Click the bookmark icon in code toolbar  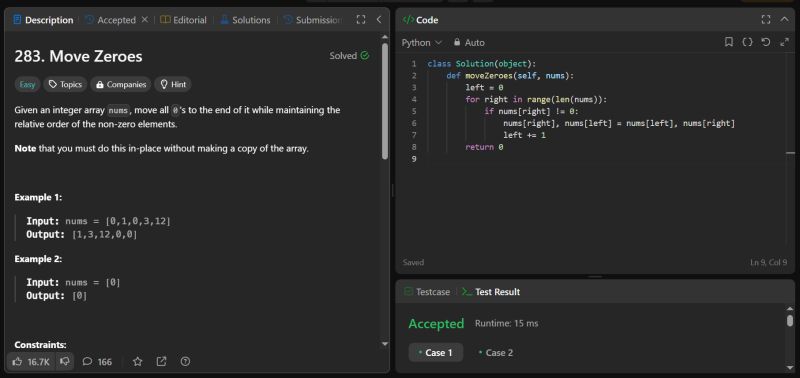[729, 42]
